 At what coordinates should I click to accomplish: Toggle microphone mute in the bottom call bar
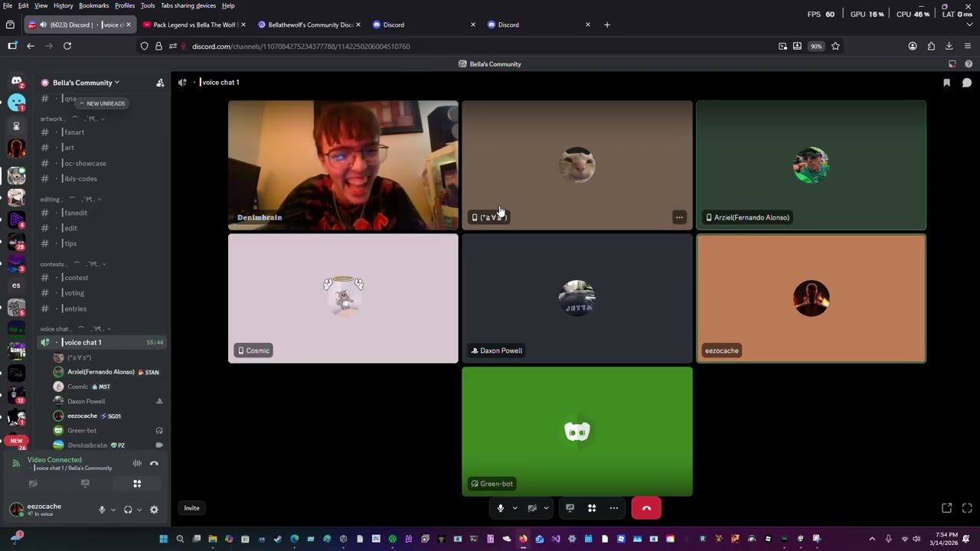[x=501, y=508]
